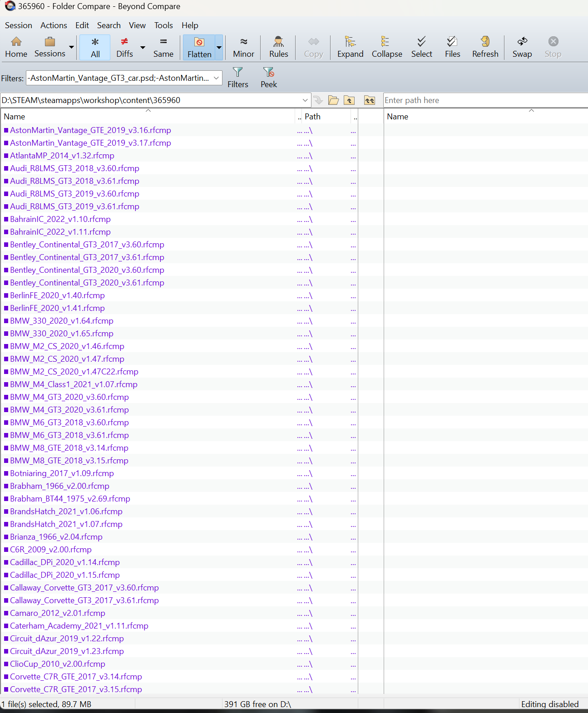This screenshot has height=713, width=588.
Task: Open the Filters combo box dropdown
Action: coord(217,78)
